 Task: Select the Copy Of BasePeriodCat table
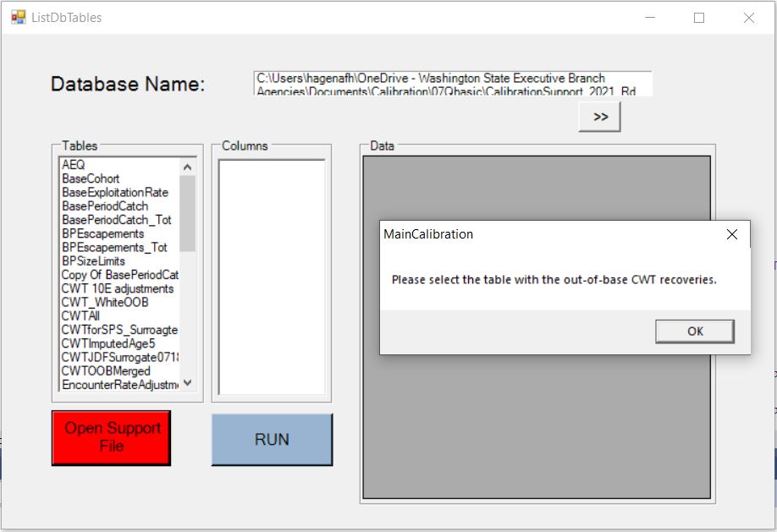(119, 275)
